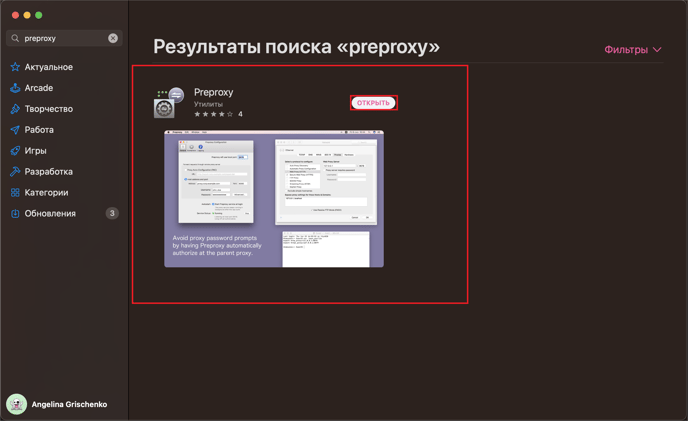This screenshot has height=421, width=688.
Task: Open the Игры section
Action: click(36, 151)
